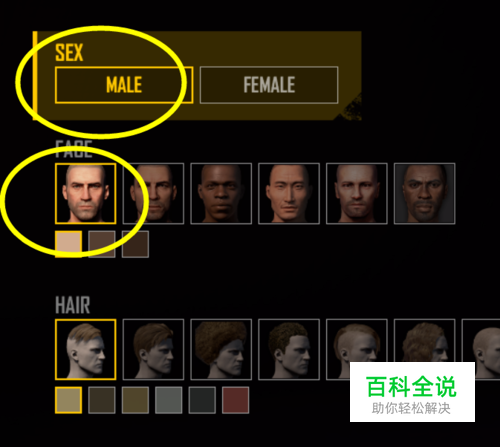Choose the red hair color swatch
500x447 pixels.
point(236,400)
